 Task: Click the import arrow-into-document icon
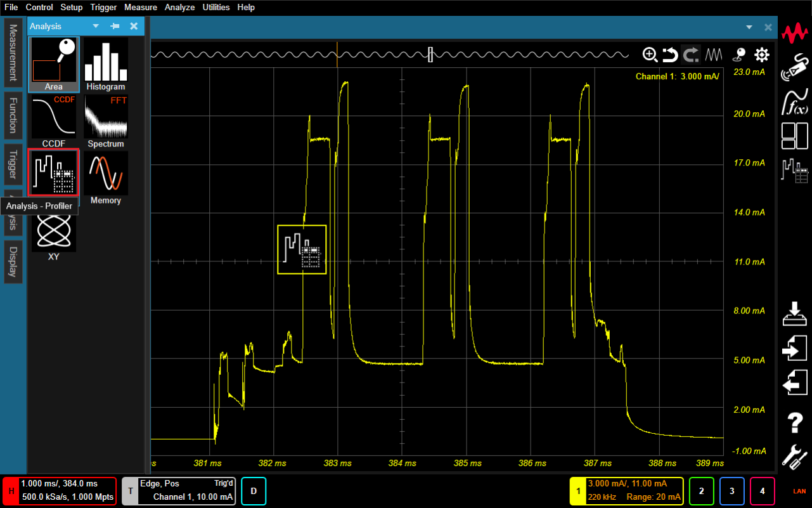click(x=795, y=348)
